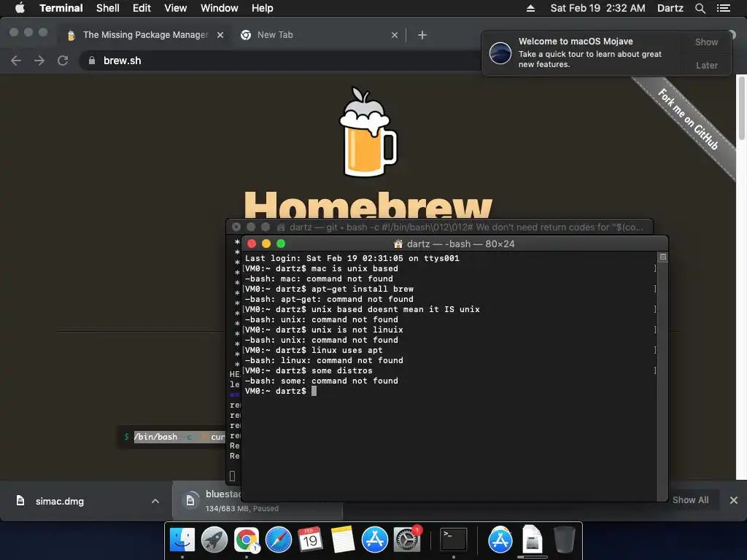Open Finder from the Dock

182,540
